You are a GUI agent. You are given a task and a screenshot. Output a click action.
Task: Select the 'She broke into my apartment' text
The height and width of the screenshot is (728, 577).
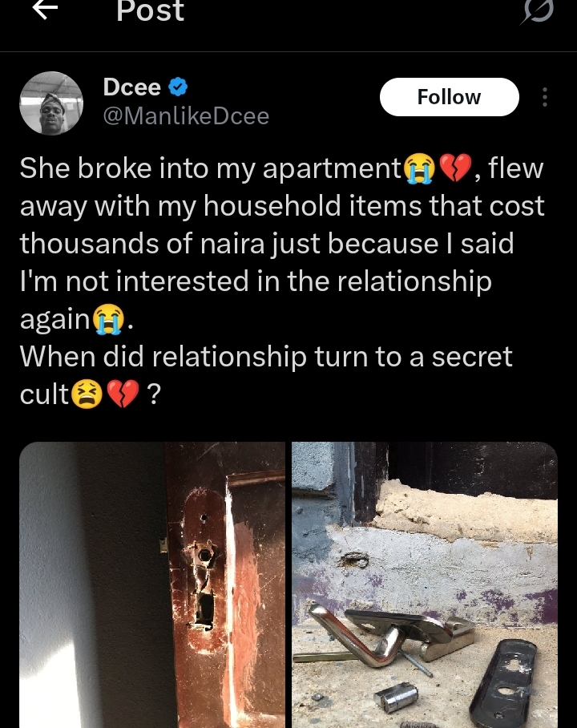click(x=211, y=168)
